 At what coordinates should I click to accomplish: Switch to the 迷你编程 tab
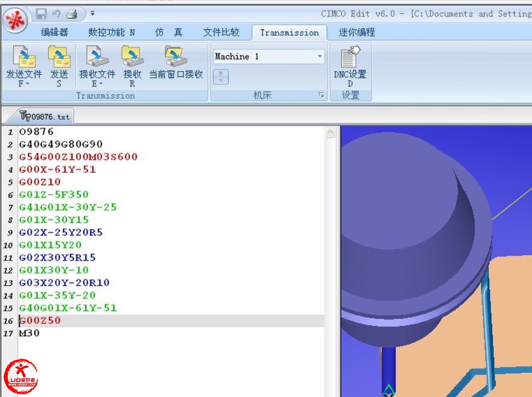357,32
